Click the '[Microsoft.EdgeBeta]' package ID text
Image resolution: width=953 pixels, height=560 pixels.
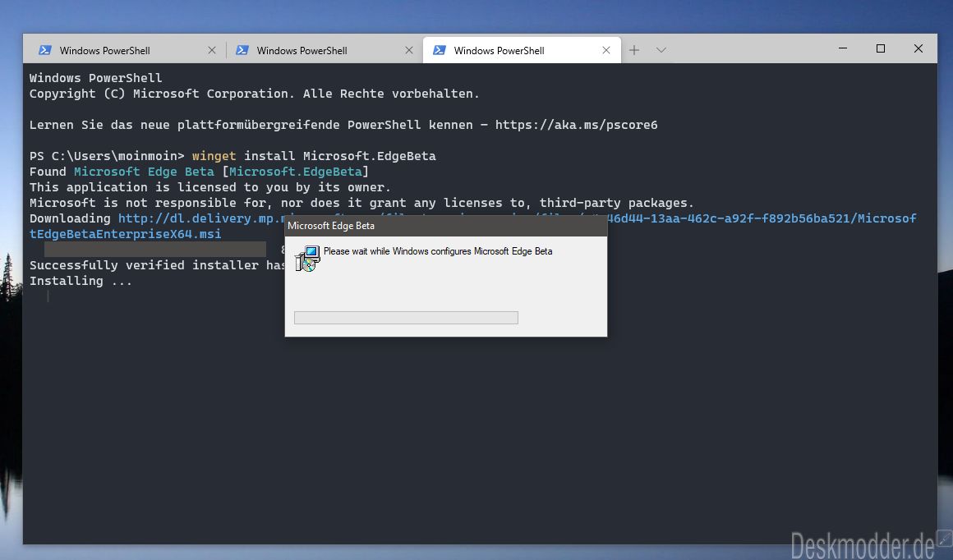coord(296,172)
